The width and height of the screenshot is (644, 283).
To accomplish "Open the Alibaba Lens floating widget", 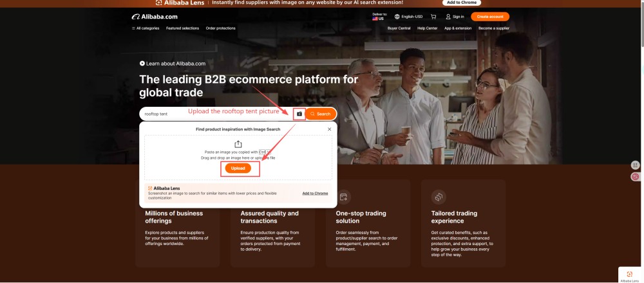I will 629,275.
